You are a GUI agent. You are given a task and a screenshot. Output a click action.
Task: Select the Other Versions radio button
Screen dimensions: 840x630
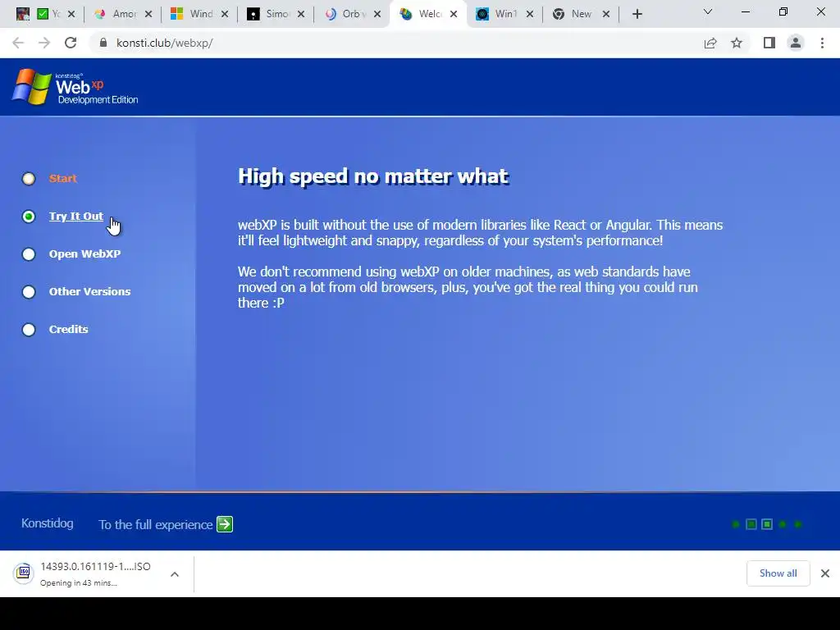pyautogui.click(x=29, y=292)
